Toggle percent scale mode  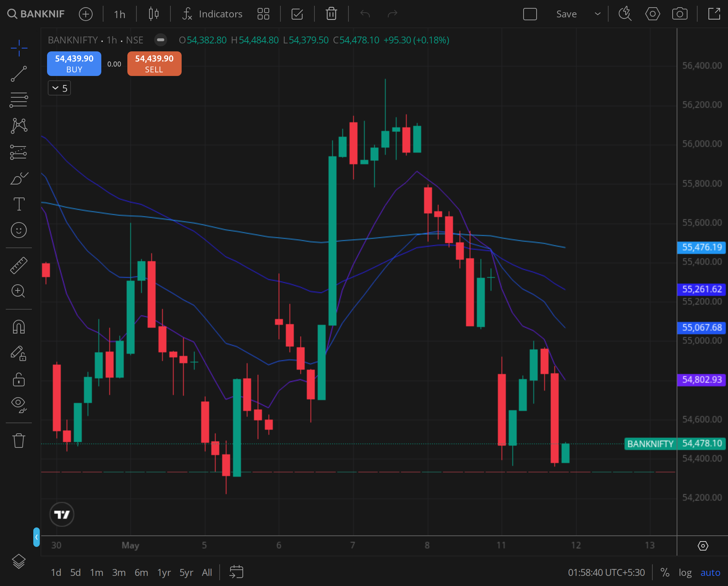(x=665, y=573)
